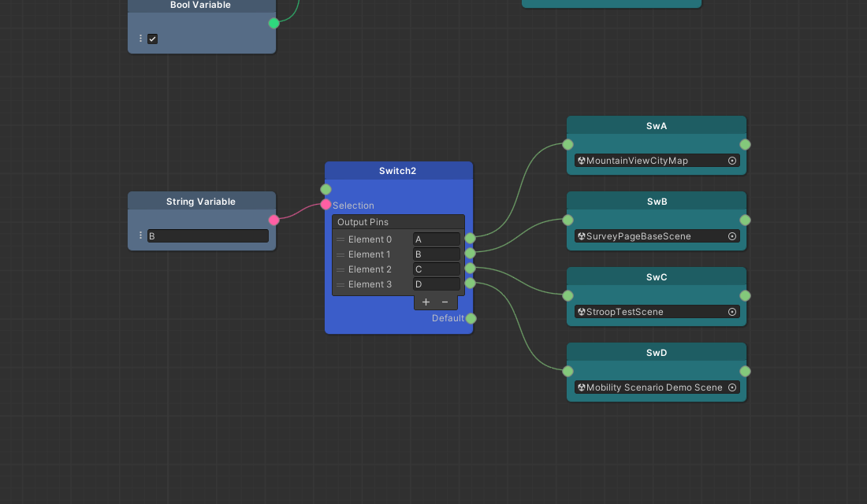The image size is (867, 504).
Task: Click the SwA node output port
Action: 746,145
